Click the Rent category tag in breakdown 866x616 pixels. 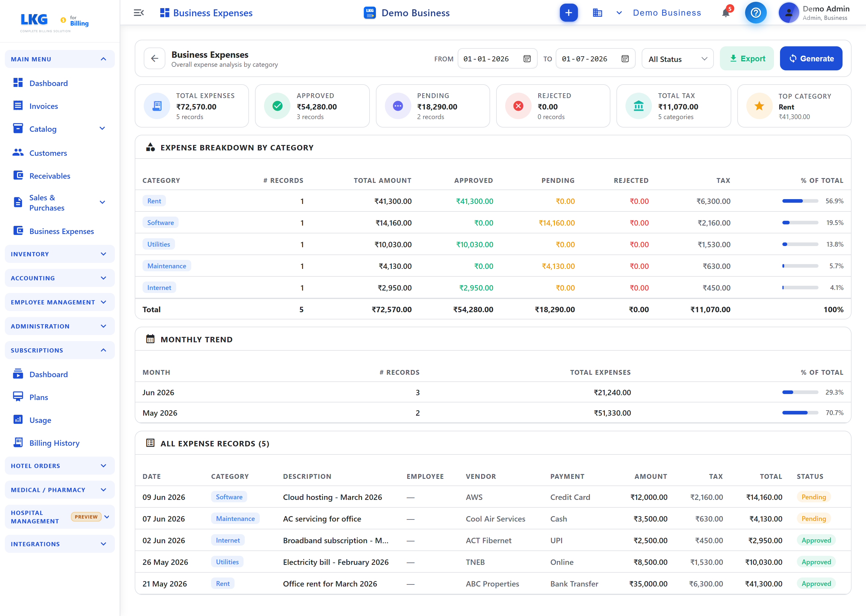(154, 201)
